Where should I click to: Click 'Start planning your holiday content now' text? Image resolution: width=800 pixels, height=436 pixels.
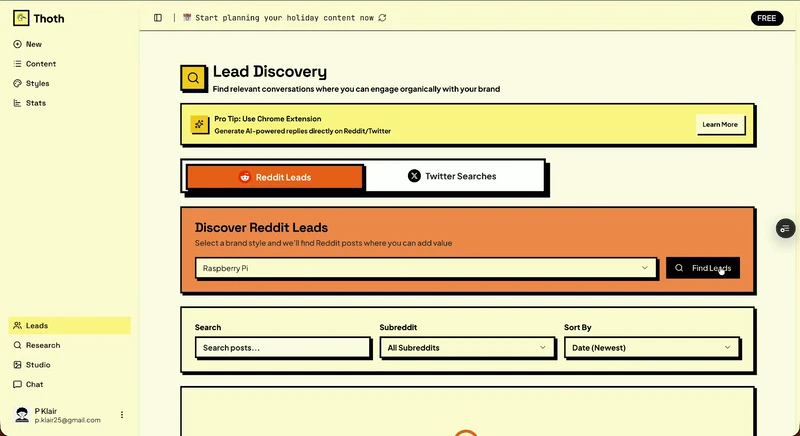point(285,18)
